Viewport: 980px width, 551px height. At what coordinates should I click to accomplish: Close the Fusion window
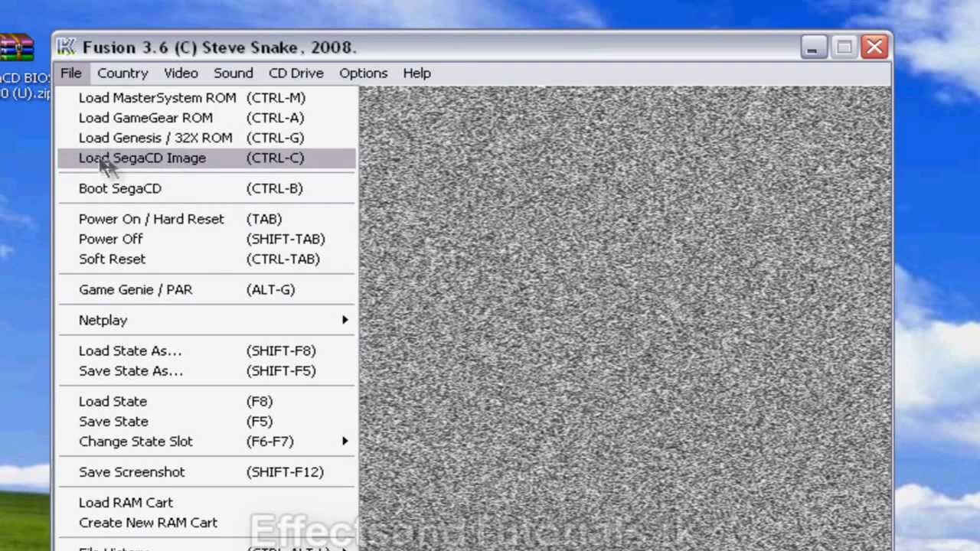874,47
